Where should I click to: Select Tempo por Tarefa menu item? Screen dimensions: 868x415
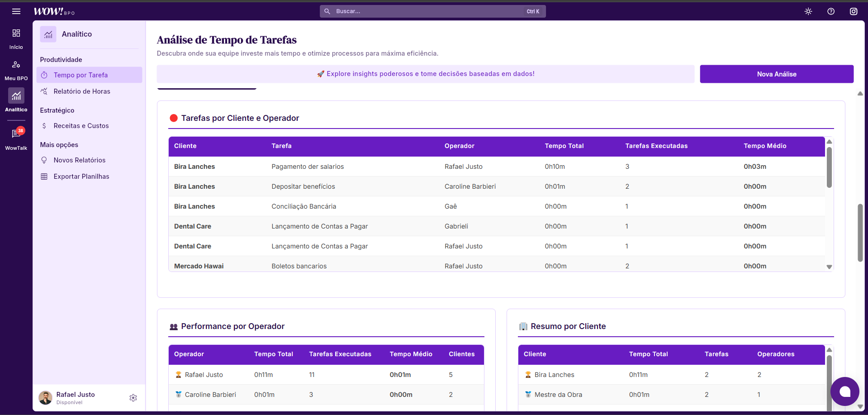coord(81,75)
